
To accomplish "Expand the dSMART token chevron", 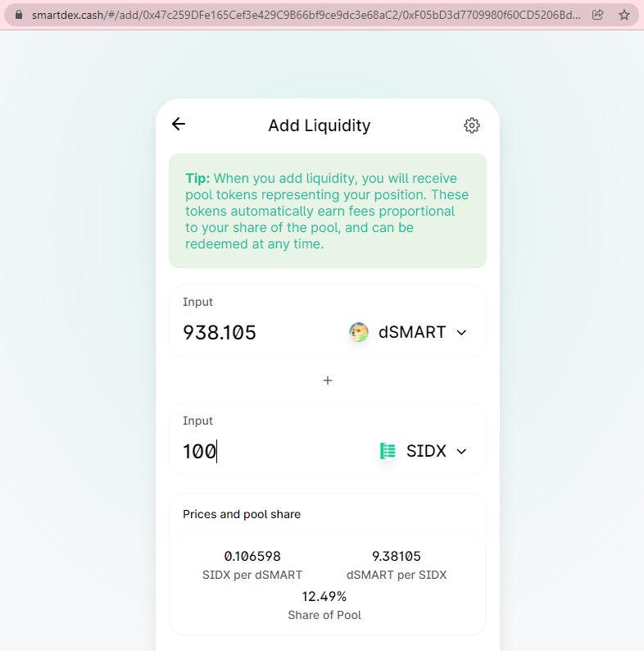I will [461, 333].
